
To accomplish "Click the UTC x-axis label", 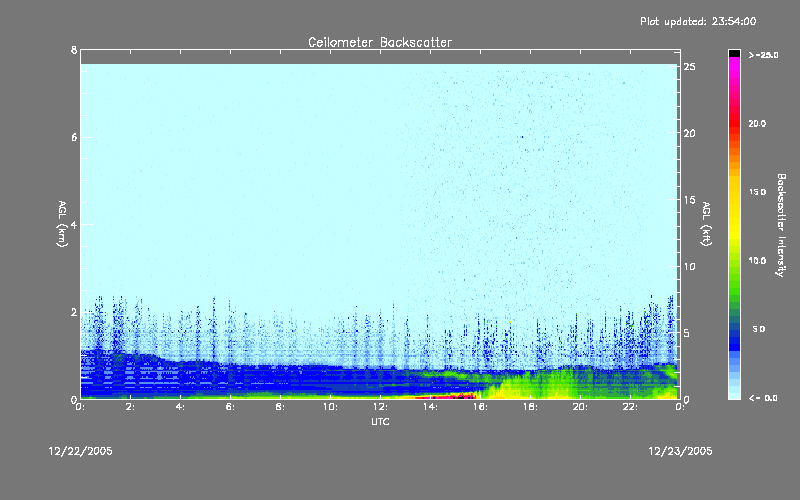I will pyautogui.click(x=380, y=421).
